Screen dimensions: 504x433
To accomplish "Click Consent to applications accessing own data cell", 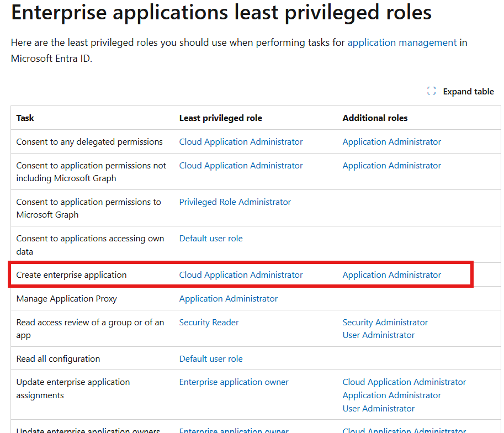I will pos(90,245).
